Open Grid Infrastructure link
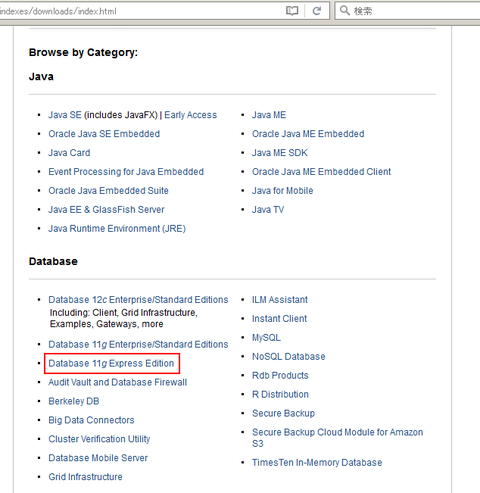Image resolution: width=480 pixels, height=493 pixels. pyautogui.click(x=85, y=477)
